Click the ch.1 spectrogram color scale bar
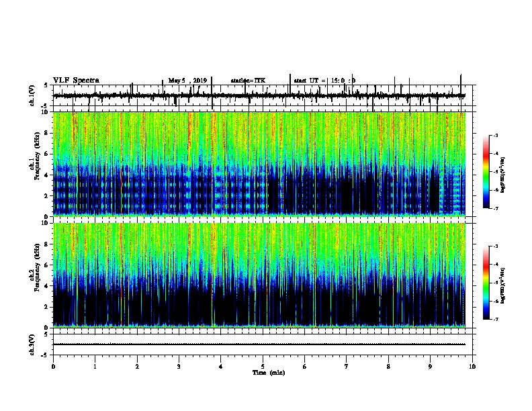 (486, 172)
